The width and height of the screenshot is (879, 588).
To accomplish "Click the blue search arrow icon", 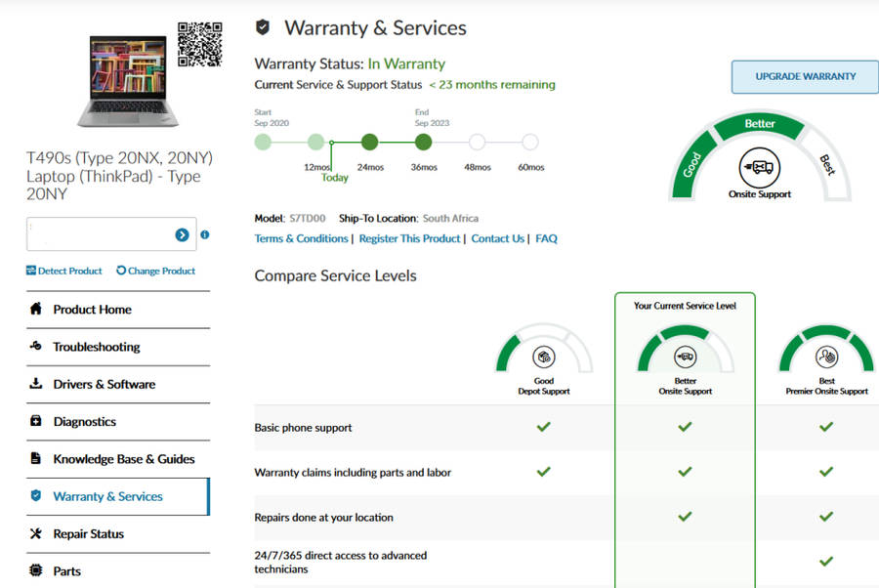I will [x=182, y=234].
